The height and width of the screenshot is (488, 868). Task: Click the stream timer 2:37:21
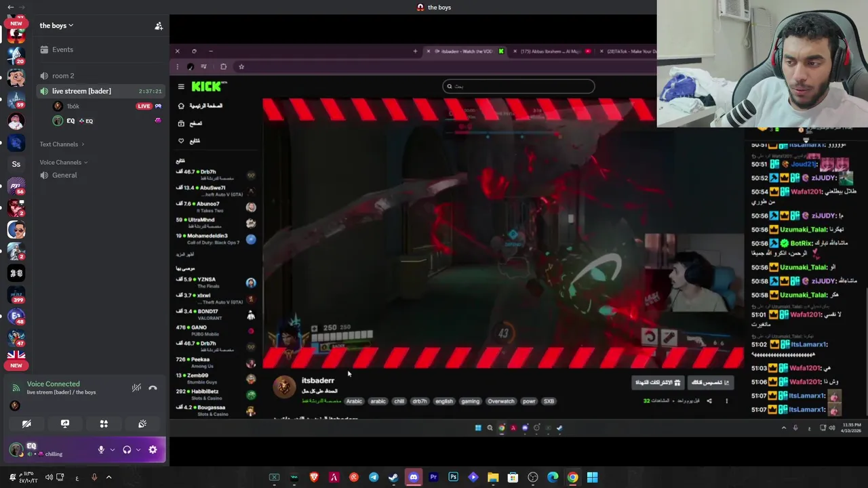click(x=150, y=91)
